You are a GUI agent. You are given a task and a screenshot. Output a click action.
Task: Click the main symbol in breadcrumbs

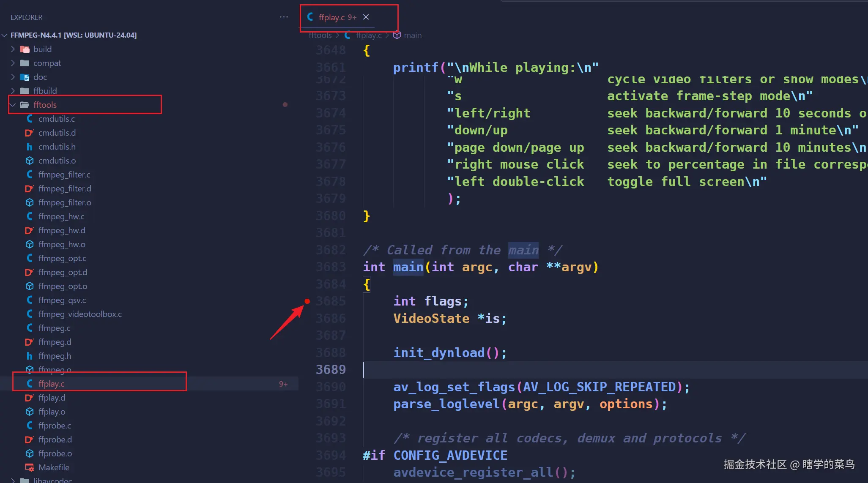pos(412,35)
